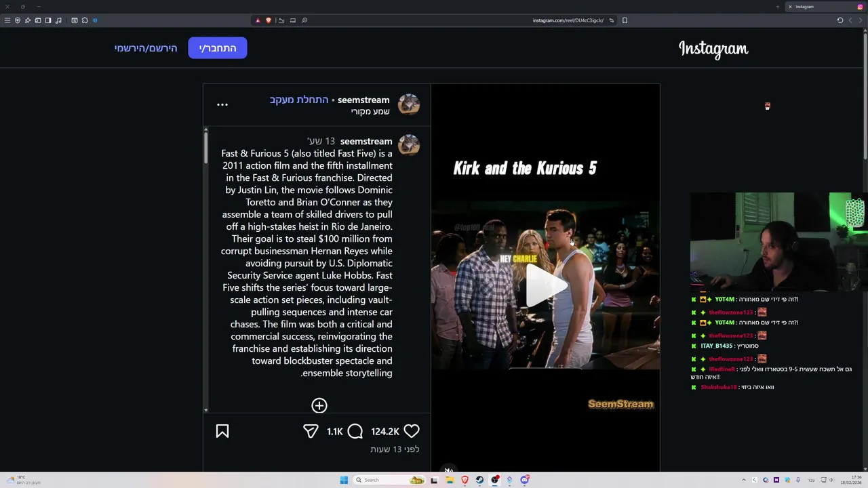
Task: Open Discord from the taskbar
Action: 524,480
